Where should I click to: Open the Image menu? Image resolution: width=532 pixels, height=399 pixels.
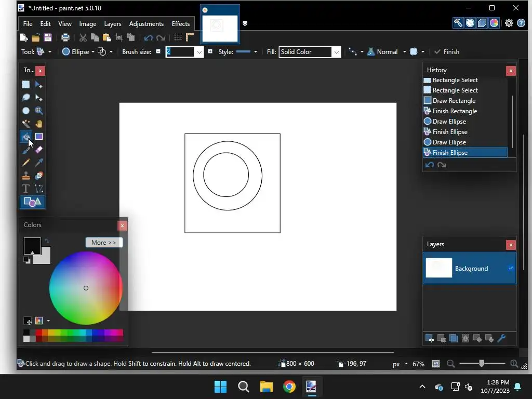click(x=87, y=24)
